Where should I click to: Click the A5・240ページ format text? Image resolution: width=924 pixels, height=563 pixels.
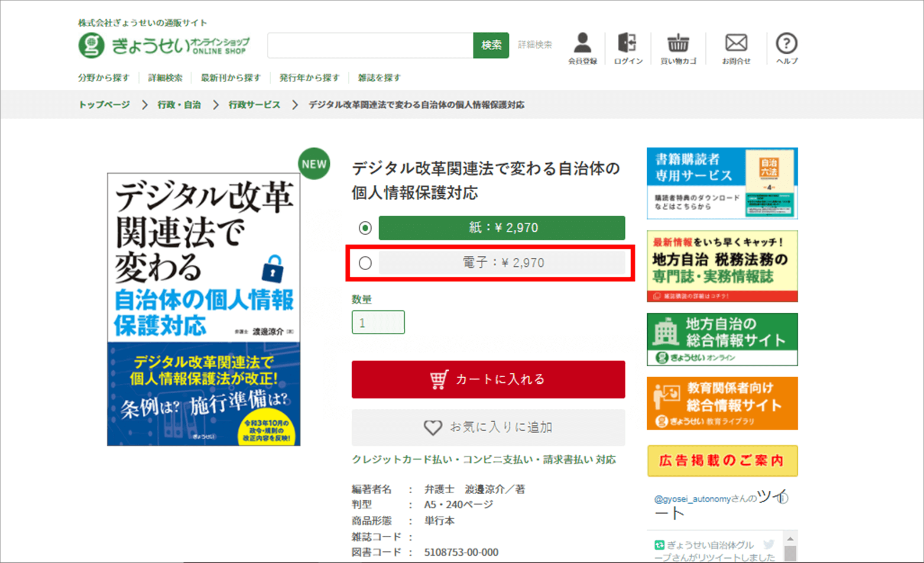[x=458, y=505]
